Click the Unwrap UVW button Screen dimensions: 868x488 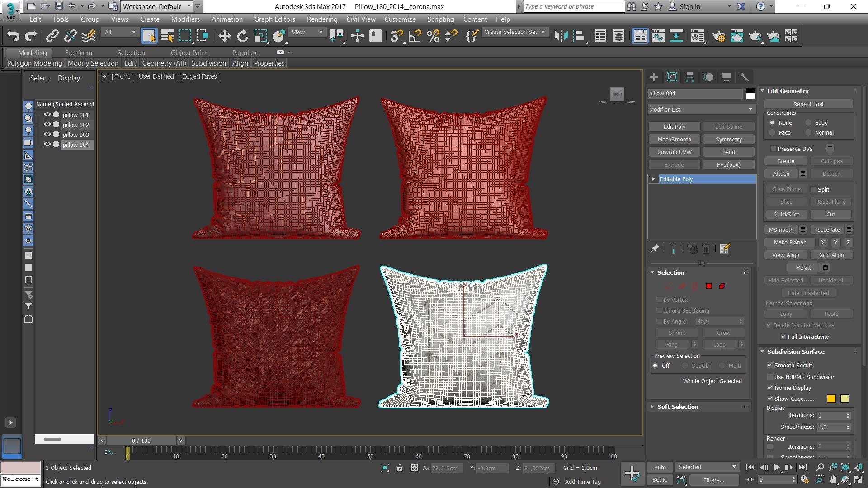(674, 152)
